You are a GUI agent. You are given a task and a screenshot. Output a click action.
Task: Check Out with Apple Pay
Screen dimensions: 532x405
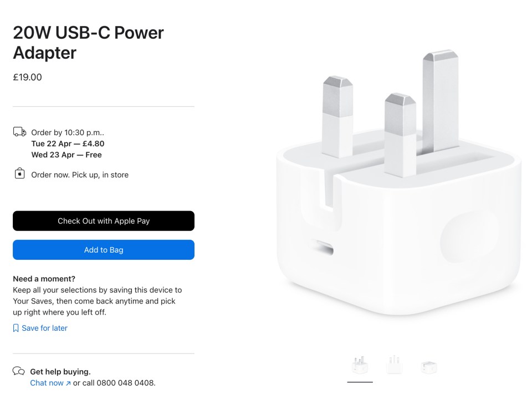pyautogui.click(x=104, y=221)
